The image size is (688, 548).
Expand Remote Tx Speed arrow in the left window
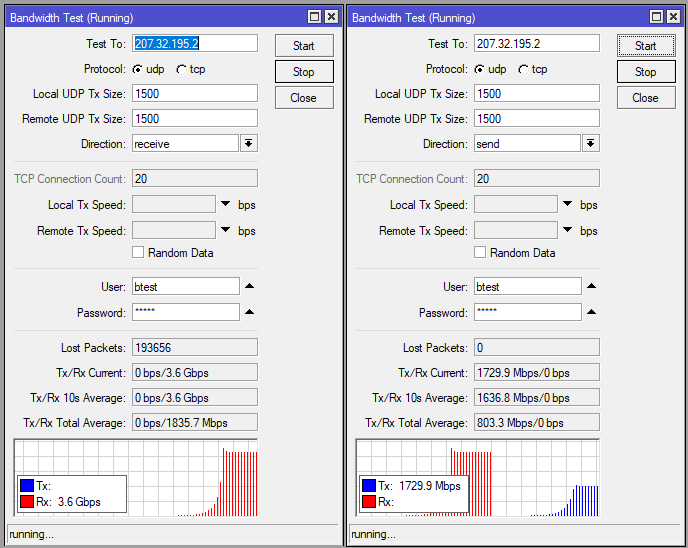[x=226, y=229]
